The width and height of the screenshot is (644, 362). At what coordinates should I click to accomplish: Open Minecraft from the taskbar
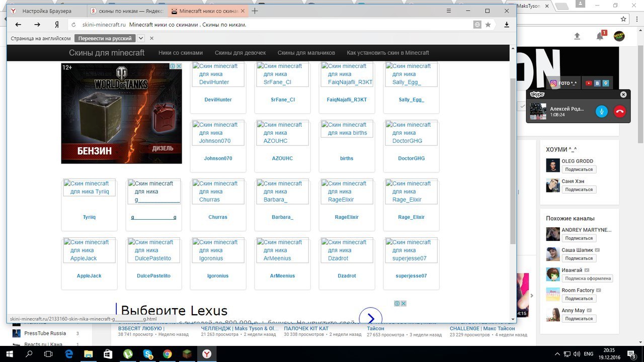coord(187,354)
